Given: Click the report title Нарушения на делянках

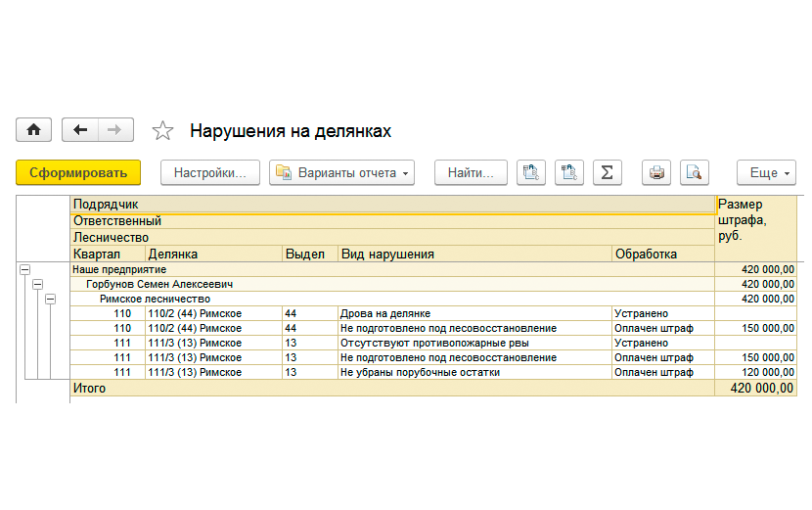Looking at the screenshot, I should [291, 130].
